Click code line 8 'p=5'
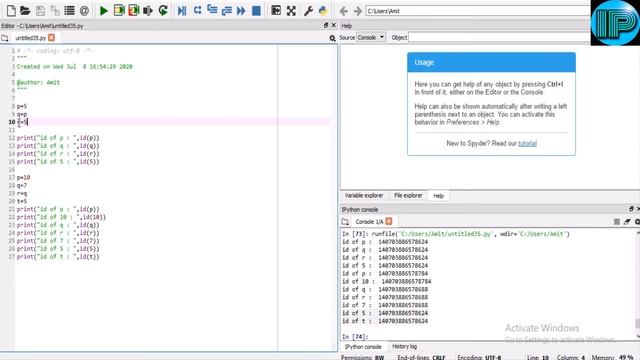 pyautogui.click(x=22, y=106)
